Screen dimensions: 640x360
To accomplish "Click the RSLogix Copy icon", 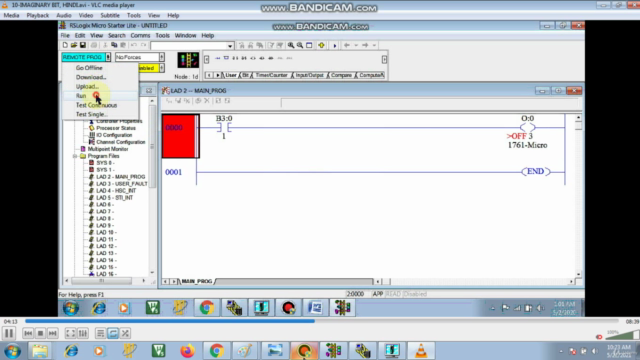I will pyautogui.click(x=114, y=45).
